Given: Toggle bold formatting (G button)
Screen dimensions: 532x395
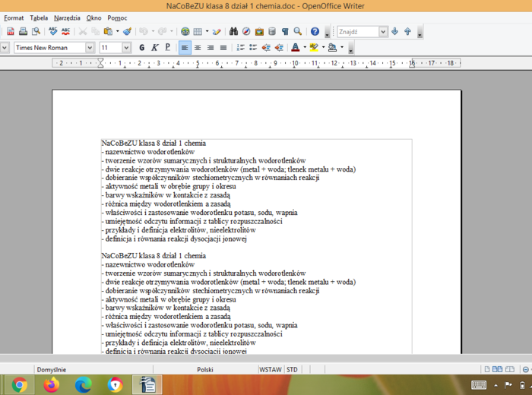Looking at the screenshot, I should click(x=141, y=48).
